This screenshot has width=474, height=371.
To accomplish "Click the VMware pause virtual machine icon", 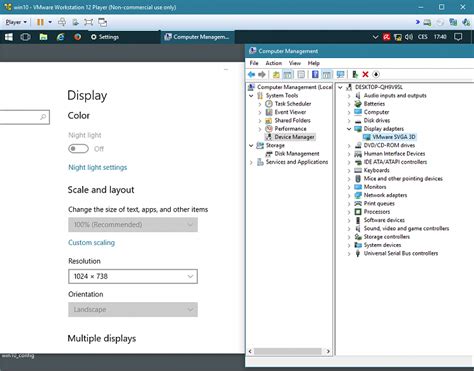I will [x=40, y=22].
